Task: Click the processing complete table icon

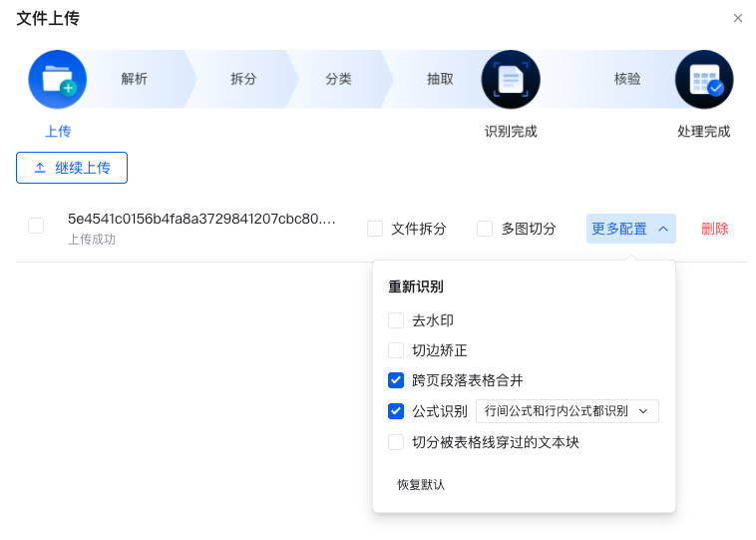Action: (704, 79)
